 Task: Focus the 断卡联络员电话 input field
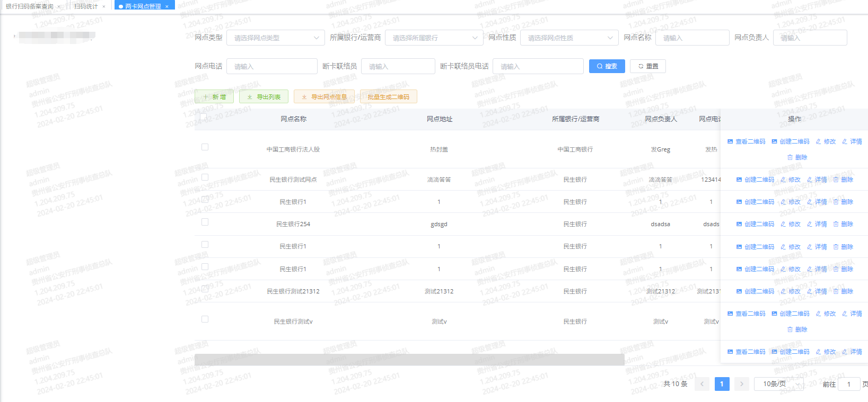click(538, 66)
